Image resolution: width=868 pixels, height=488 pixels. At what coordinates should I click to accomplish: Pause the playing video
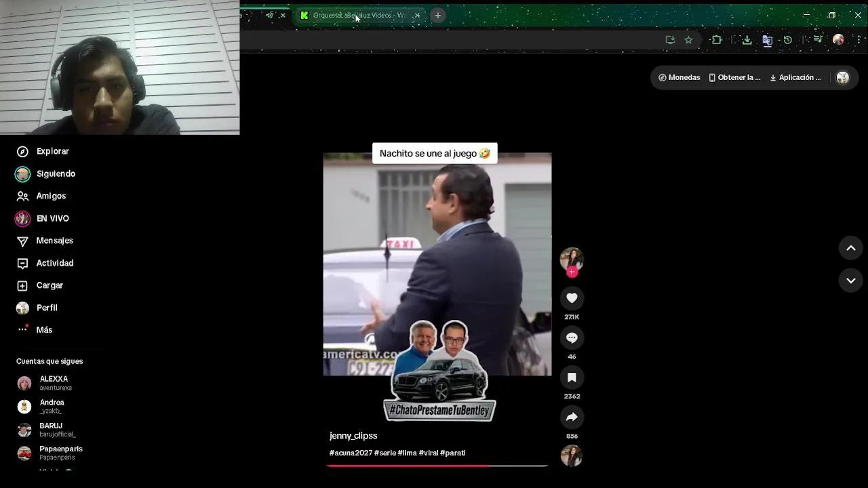[437, 264]
